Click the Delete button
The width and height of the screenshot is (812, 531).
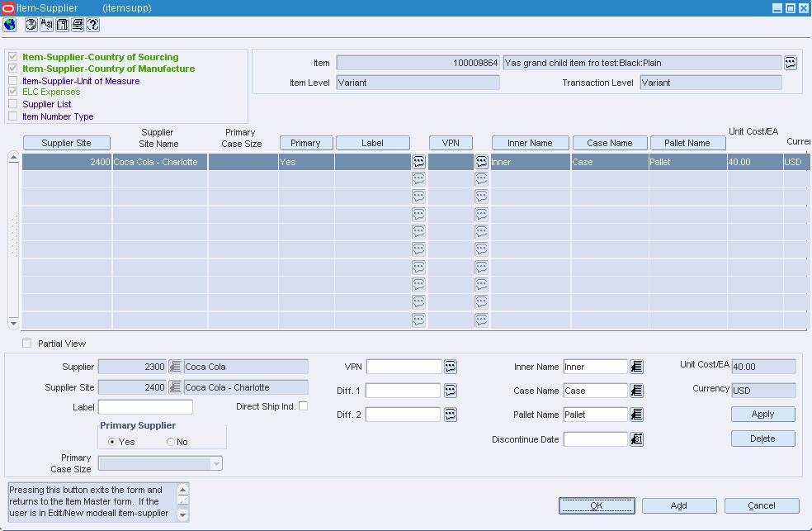coord(762,439)
